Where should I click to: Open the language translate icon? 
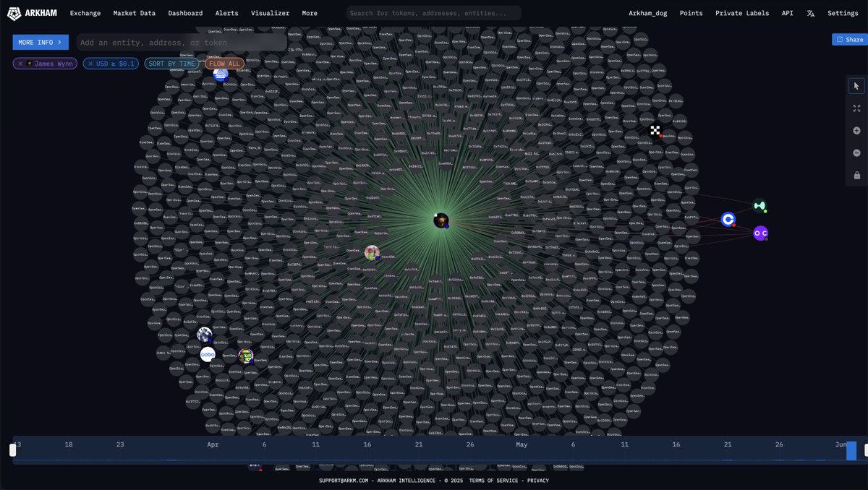click(x=811, y=13)
